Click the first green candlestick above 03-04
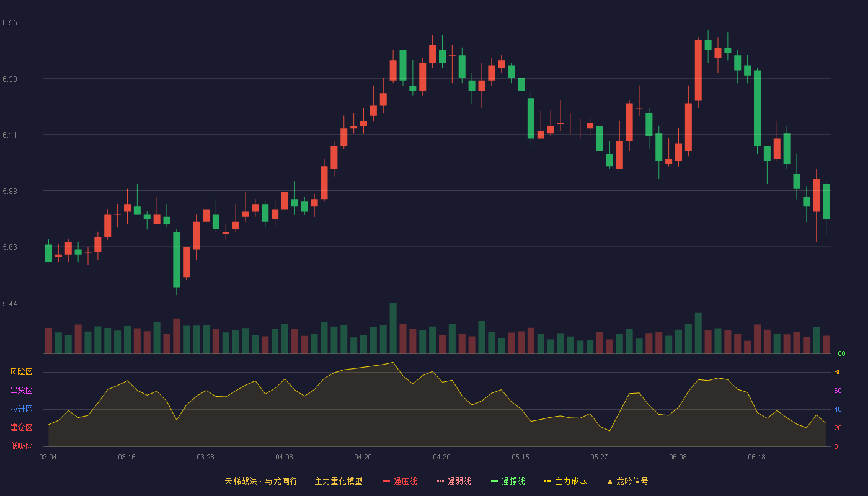 48,253
